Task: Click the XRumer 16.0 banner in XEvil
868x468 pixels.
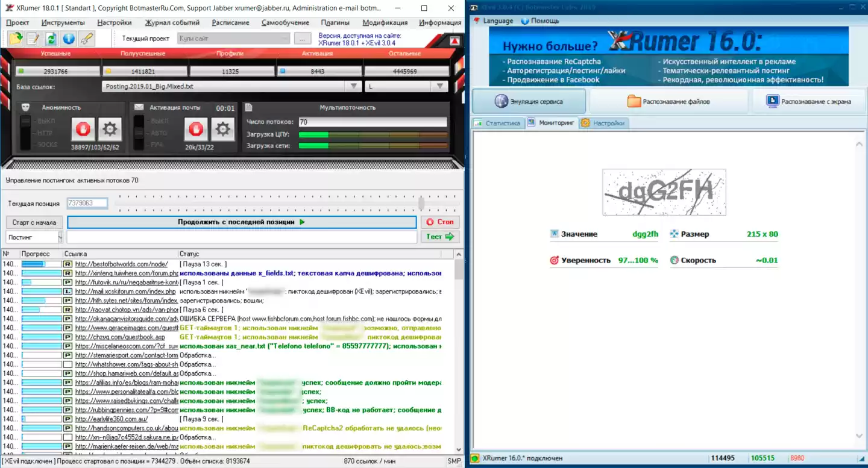Action: click(x=668, y=56)
